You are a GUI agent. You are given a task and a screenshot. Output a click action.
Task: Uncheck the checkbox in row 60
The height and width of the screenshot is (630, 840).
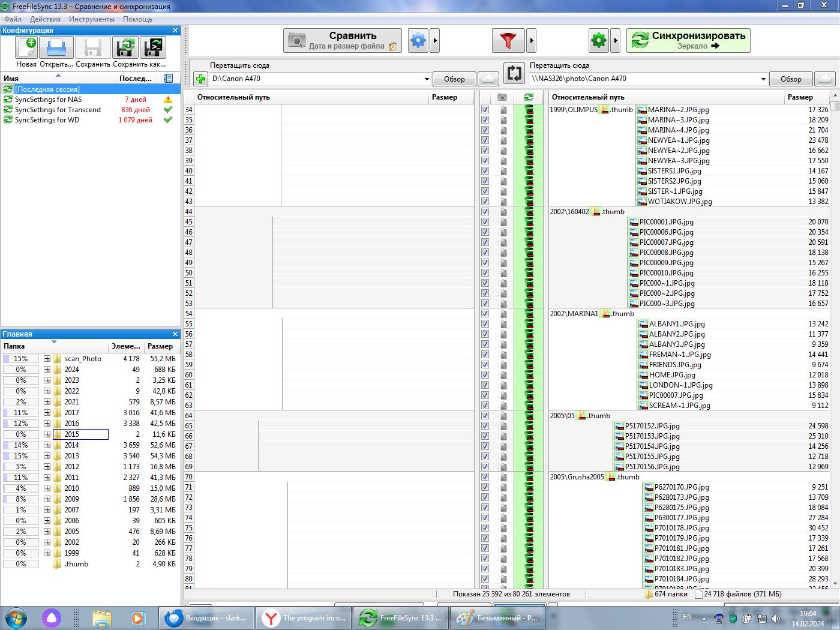click(x=485, y=375)
